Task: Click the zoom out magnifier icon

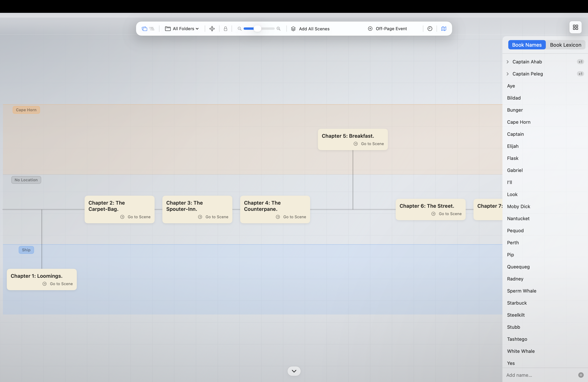Action: pos(239,29)
